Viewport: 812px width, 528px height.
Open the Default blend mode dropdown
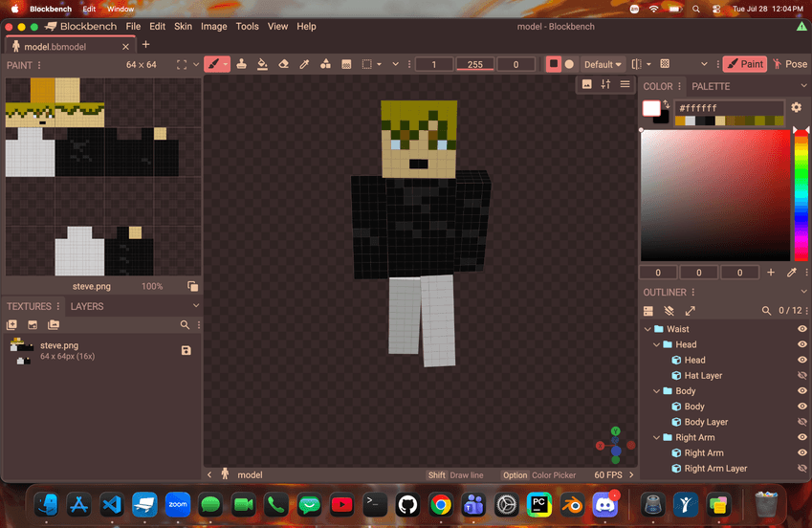pyautogui.click(x=603, y=64)
